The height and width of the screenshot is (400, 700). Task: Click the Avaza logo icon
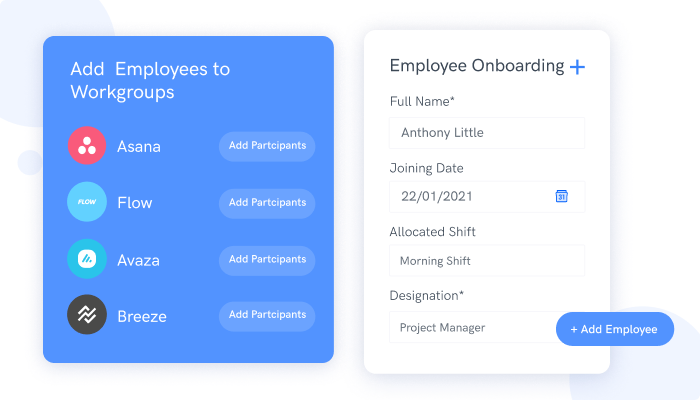[x=87, y=259]
